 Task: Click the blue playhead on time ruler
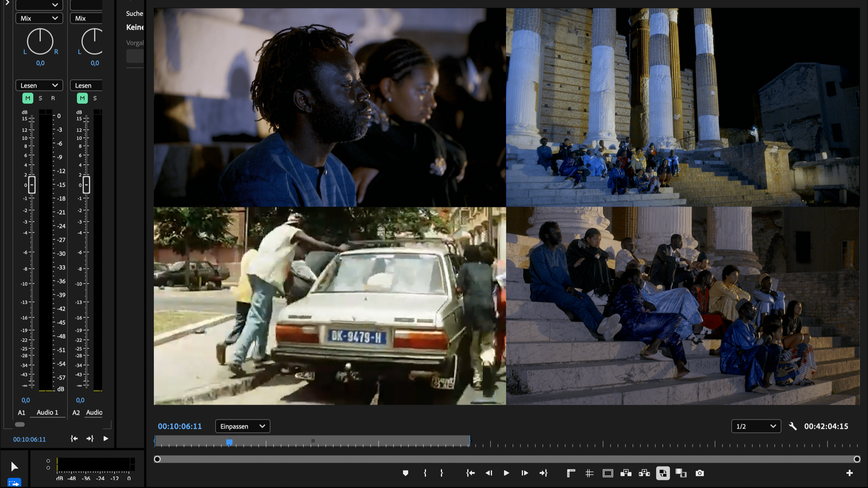point(229,442)
